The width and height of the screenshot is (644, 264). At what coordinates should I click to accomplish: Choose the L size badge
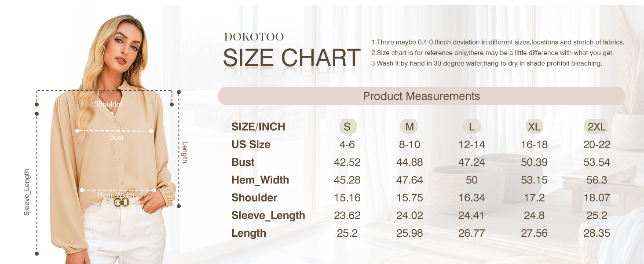(472, 127)
